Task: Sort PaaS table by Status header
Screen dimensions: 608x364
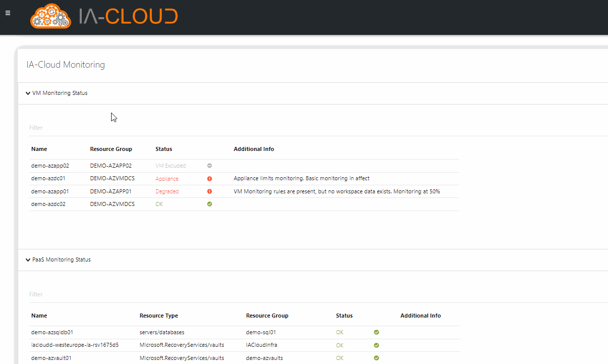Action: click(x=344, y=316)
